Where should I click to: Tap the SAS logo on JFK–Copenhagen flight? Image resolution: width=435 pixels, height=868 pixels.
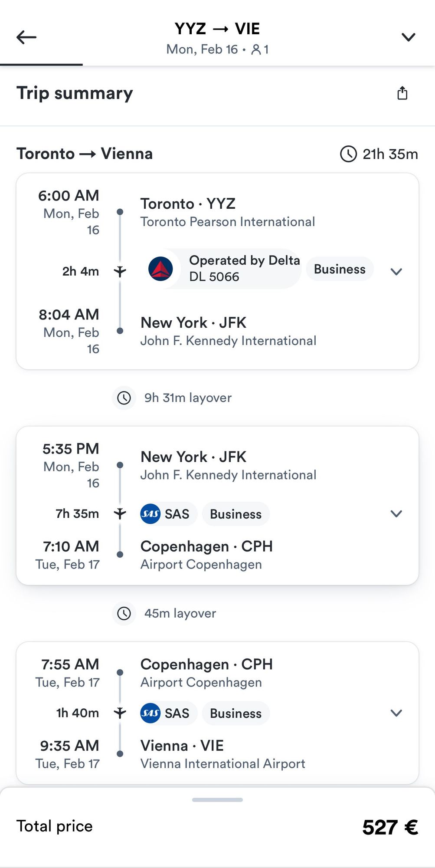click(150, 514)
